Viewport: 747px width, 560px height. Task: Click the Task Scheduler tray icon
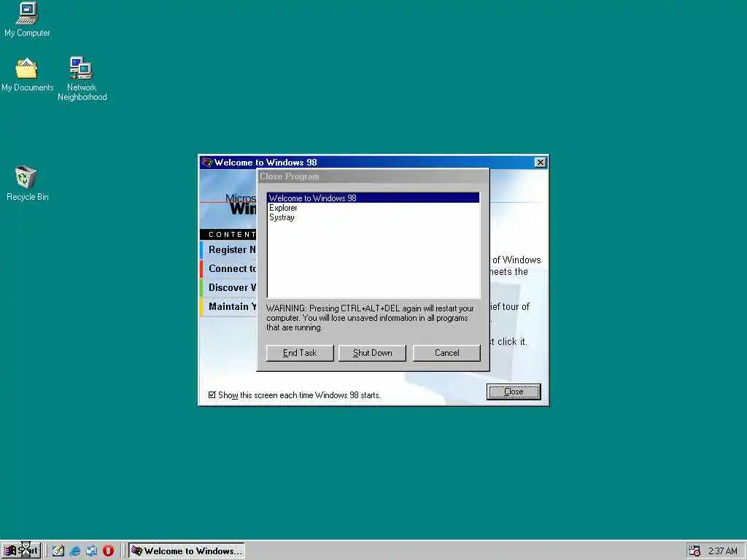pos(694,551)
